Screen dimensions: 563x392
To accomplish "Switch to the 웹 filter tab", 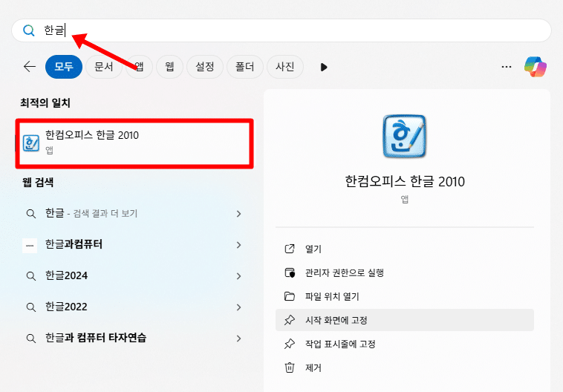I will pos(169,67).
